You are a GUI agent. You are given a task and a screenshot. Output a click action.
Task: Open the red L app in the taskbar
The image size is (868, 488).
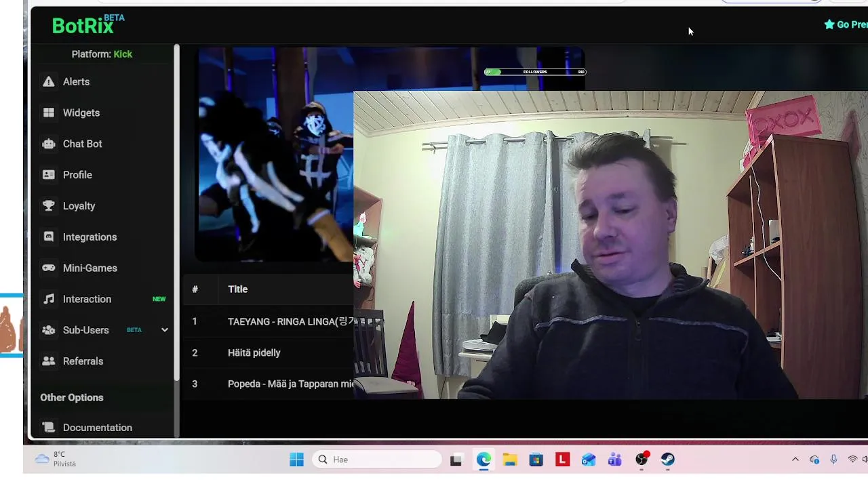(x=562, y=460)
